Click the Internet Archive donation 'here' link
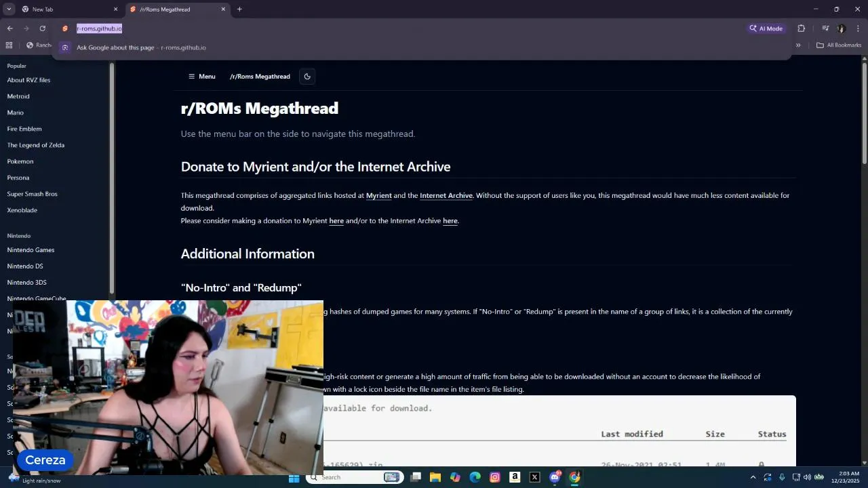The height and width of the screenshot is (488, 868). point(450,221)
